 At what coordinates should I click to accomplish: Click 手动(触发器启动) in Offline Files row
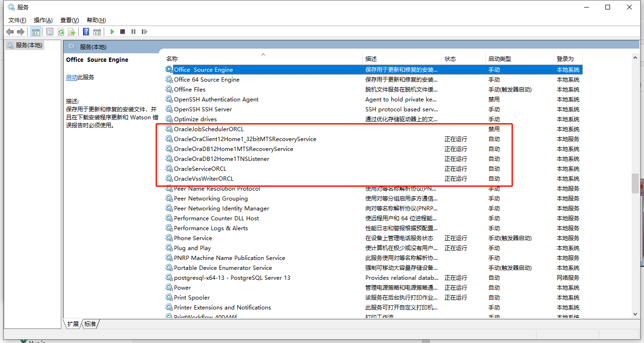(510, 89)
